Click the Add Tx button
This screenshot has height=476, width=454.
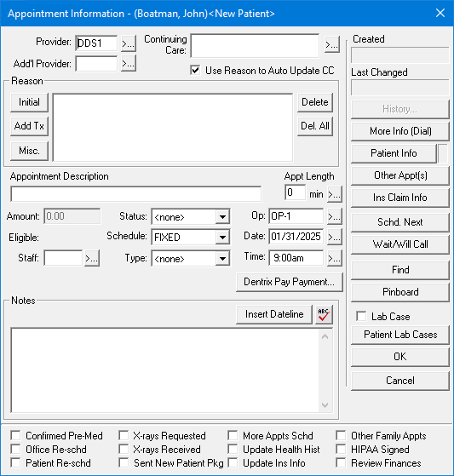point(29,126)
